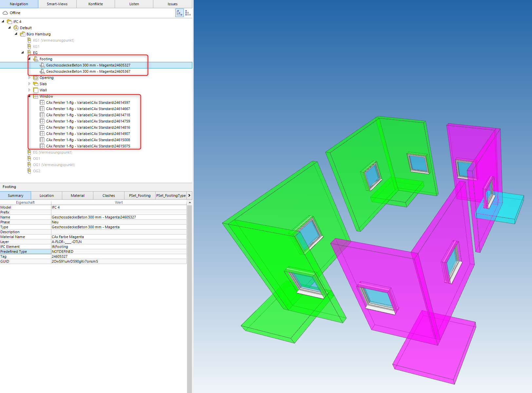The image size is (532, 393).
Task: Click the Predefined Type property row
Action: point(93,252)
